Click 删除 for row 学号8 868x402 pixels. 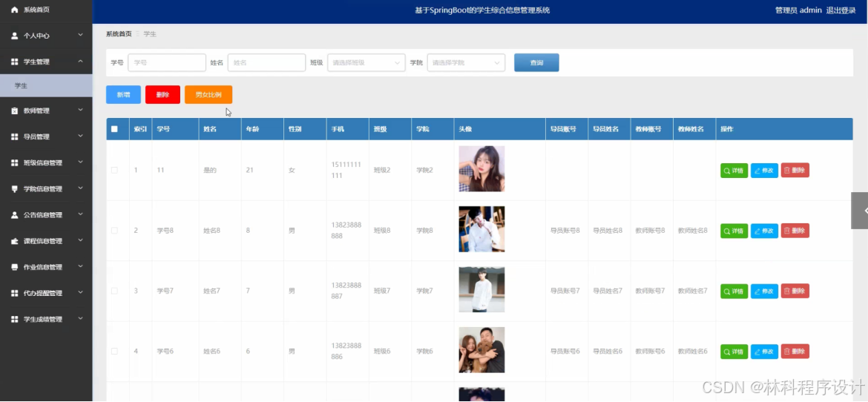click(795, 231)
